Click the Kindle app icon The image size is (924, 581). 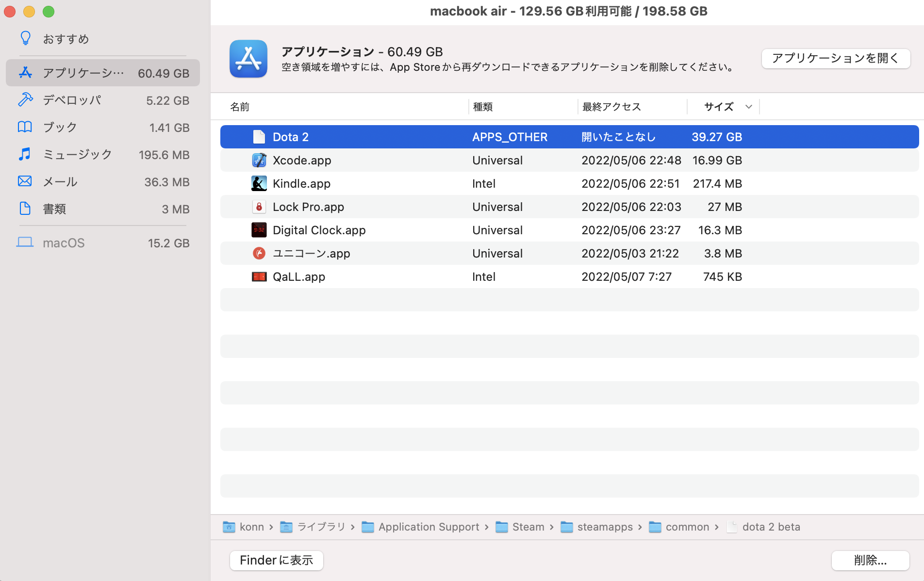pyautogui.click(x=259, y=184)
